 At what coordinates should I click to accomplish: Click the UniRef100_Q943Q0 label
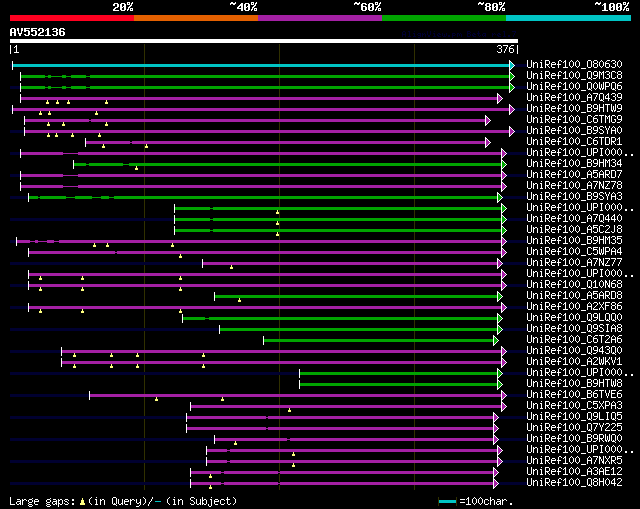coord(574,351)
